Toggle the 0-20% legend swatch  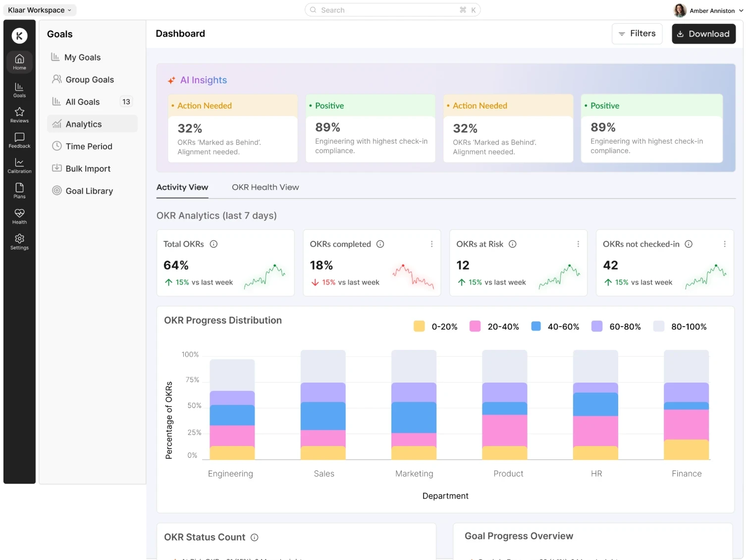coord(419,326)
